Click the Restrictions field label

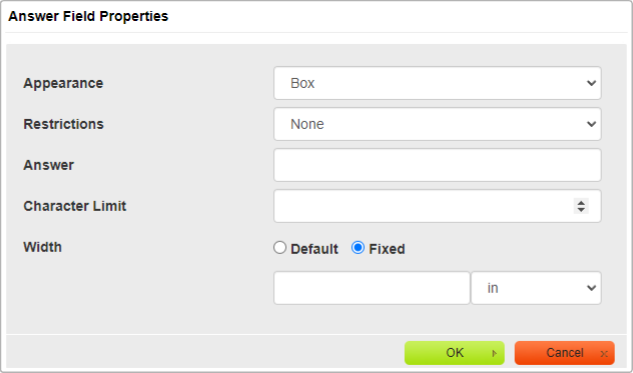click(63, 124)
